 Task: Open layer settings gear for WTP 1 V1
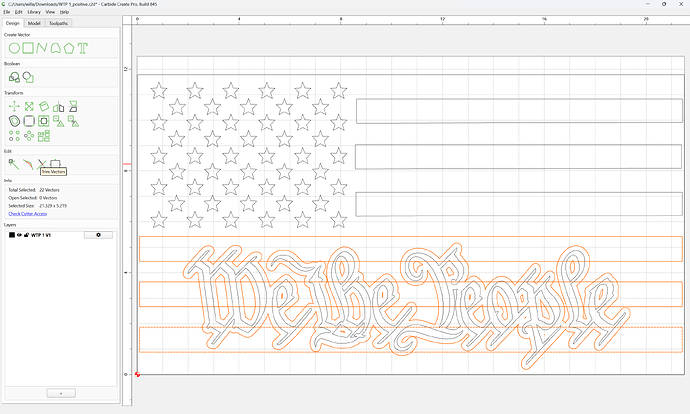point(98,235)
